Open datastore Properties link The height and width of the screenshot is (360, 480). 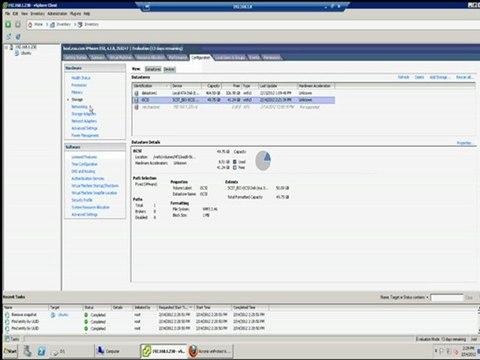pyautogui.click(x=464, y=143)
